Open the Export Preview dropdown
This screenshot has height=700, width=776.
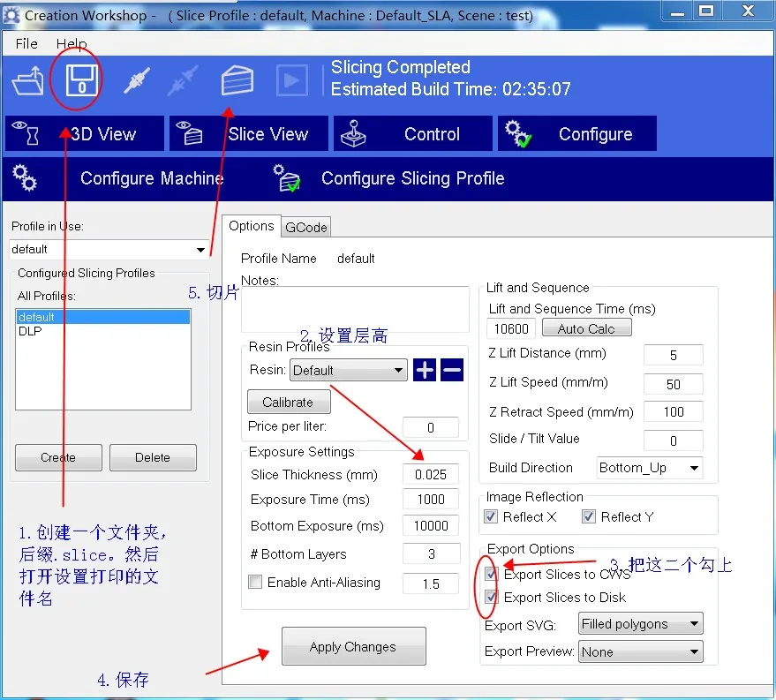(641, 652)
